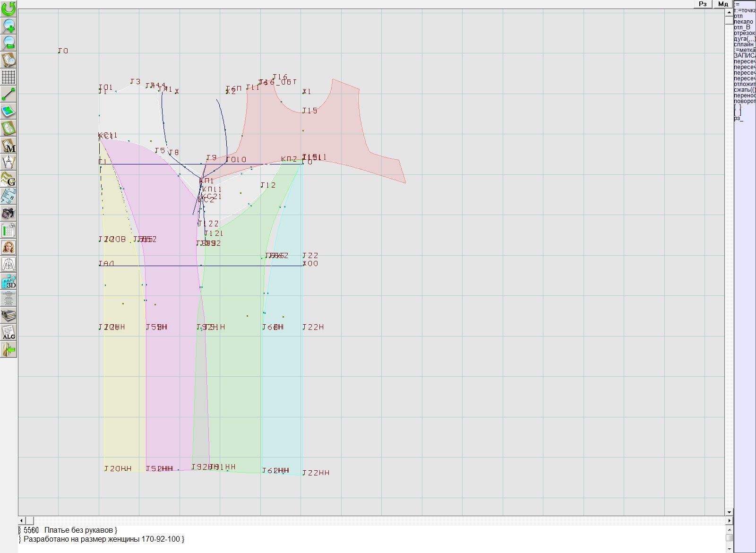The image size is (756, 553).
Task: Click the stacked books library icon
Action: tap(9, 315)
